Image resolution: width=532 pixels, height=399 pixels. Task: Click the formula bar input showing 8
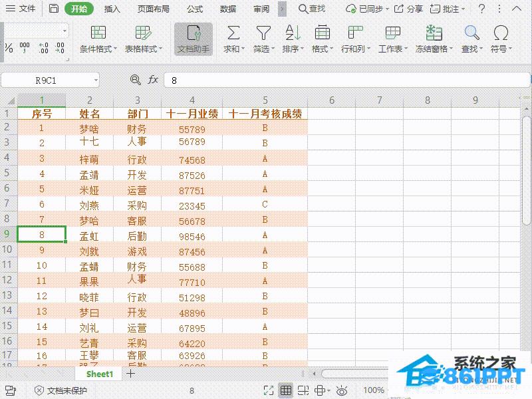pos(346,80)
